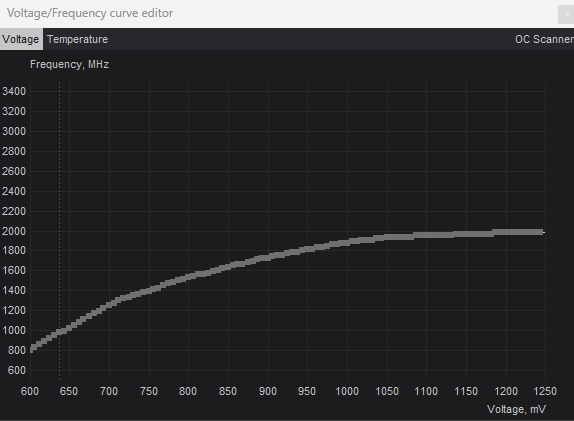The image size is (574, 421).
Task: Click the 1050 voltage axis value
Action: 387,391
